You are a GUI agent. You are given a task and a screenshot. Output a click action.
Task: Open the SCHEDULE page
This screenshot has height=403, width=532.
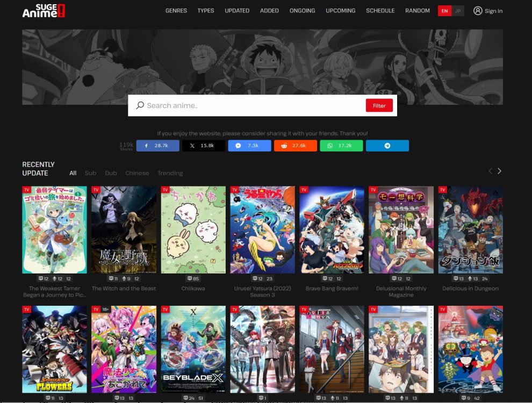[380, 11]
